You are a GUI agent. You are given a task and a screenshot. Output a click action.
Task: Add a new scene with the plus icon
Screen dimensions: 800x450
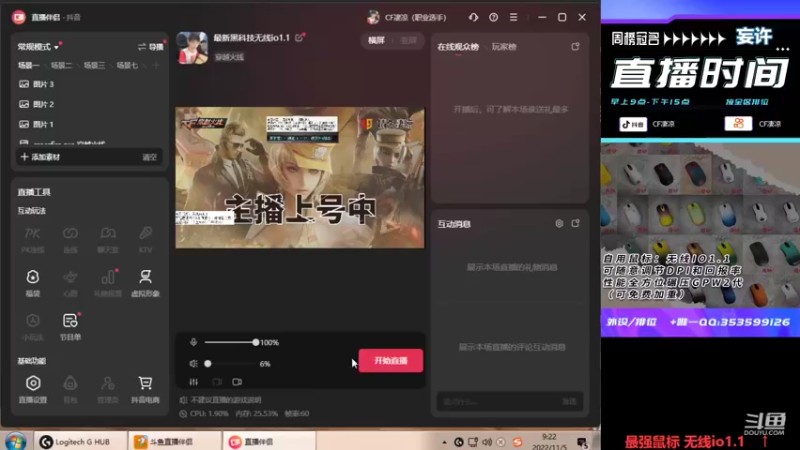(156, 65)
